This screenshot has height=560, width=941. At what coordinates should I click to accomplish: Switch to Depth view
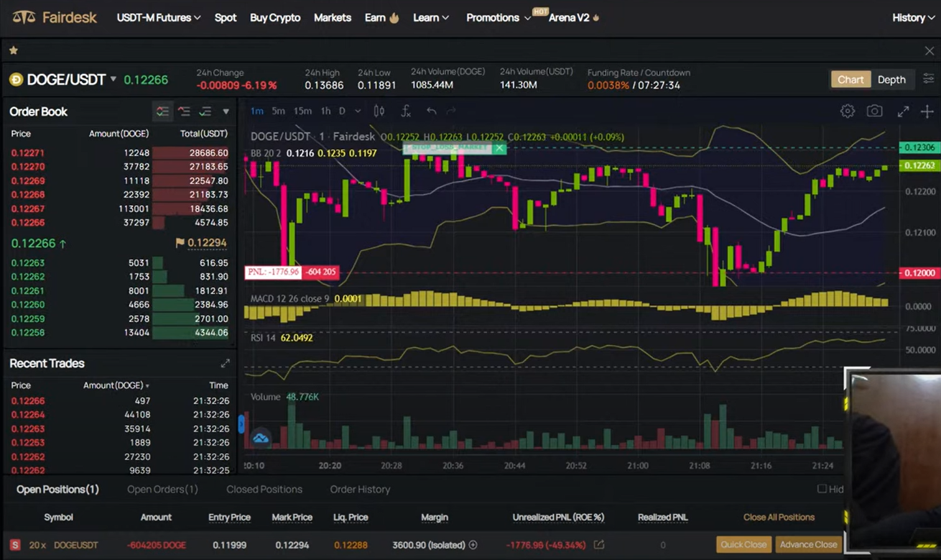coord(891,80)
